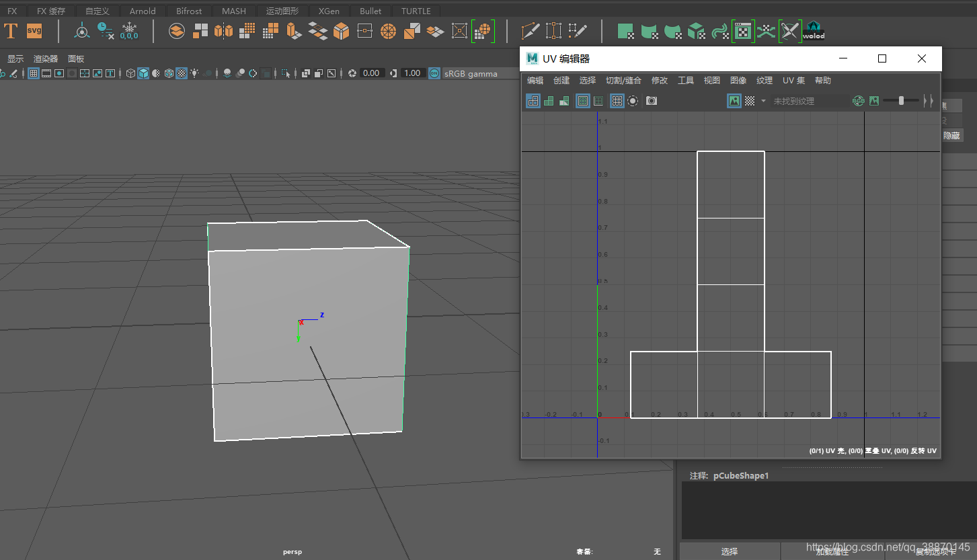The height and width of the screenshot is (560, 977).
Task: Click the UV editor image dim slider
Action: tap(901, 101)
